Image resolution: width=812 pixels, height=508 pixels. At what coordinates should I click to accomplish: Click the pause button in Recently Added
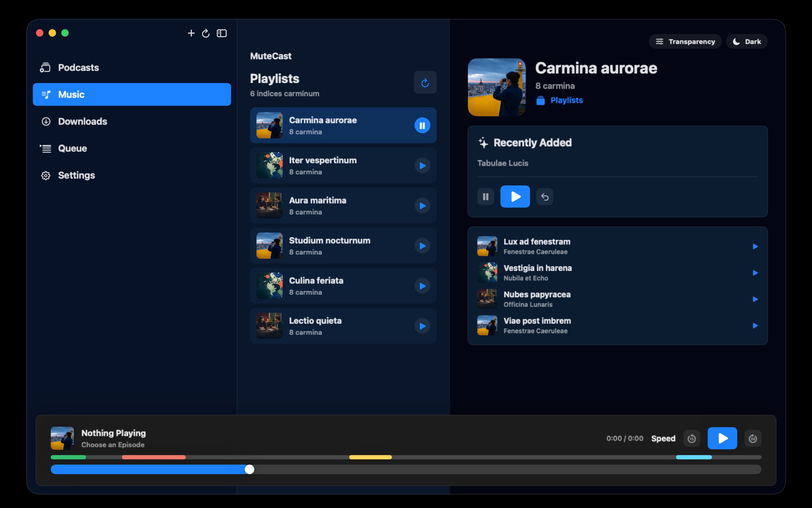pos(486,196)
